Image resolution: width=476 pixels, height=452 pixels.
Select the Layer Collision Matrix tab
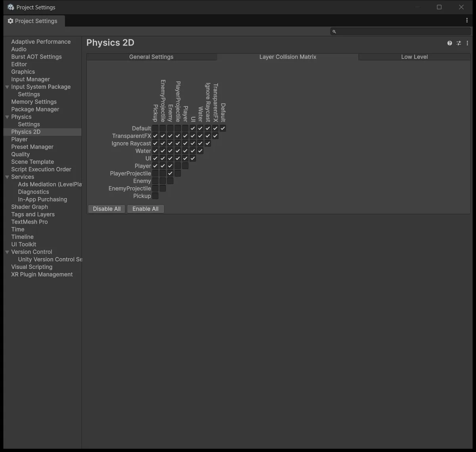[x=288, y=57]
